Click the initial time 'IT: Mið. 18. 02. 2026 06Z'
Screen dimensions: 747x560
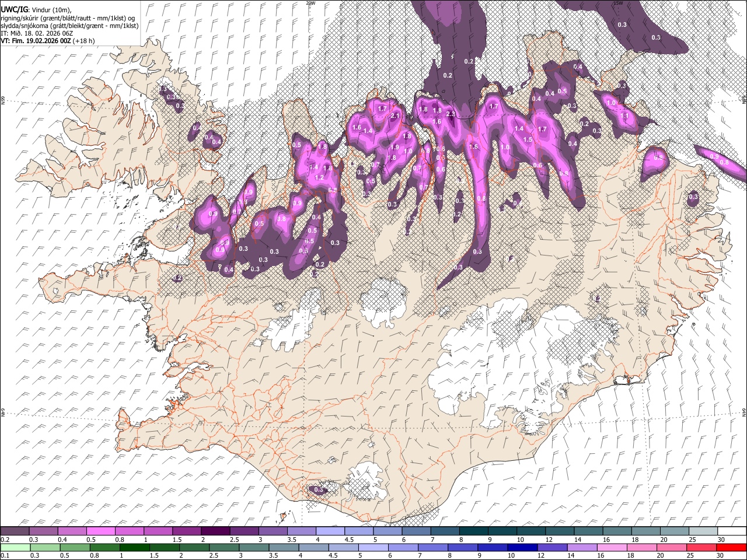(x=37, y=33)
